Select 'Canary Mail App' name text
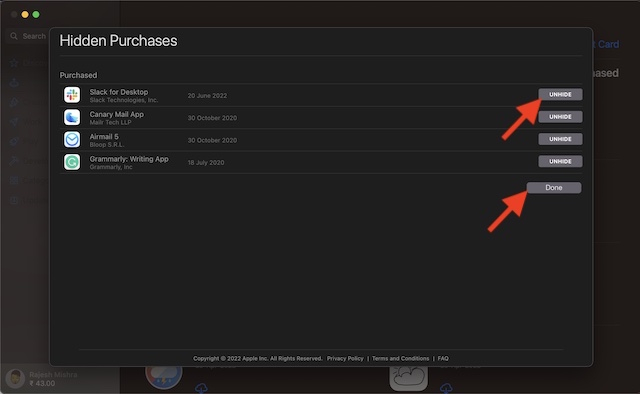 click(116, 114)
